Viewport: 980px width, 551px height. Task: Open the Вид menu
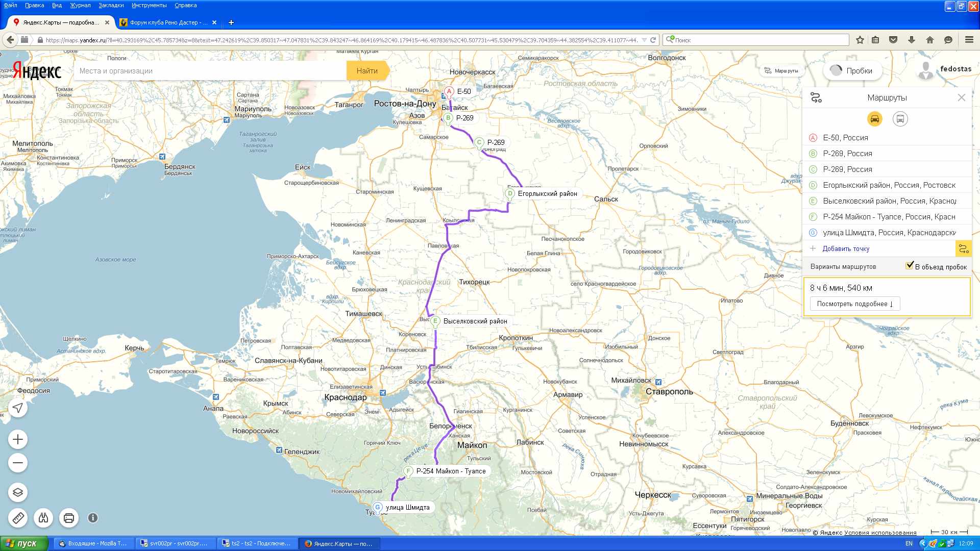[x=57, y=5]
